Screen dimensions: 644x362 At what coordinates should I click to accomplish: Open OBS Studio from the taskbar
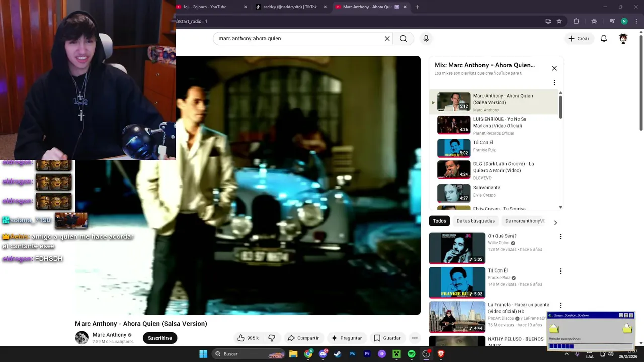tap(426, 354)
